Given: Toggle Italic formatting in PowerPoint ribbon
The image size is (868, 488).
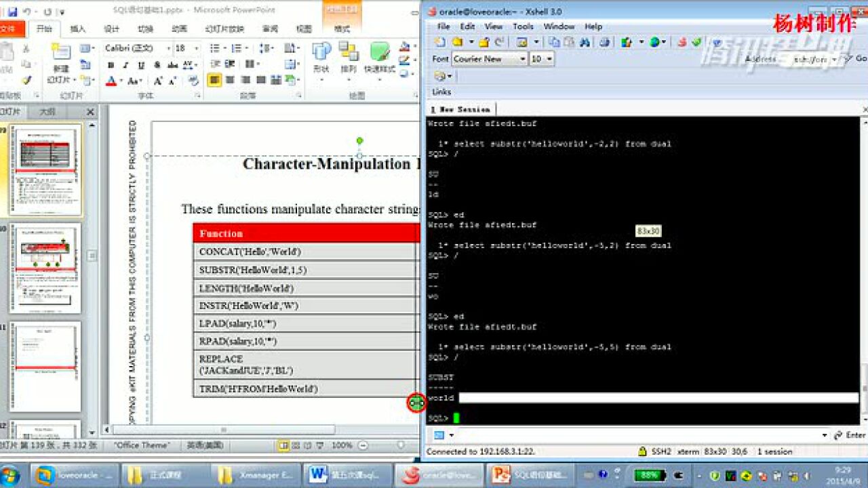Looking at the screenshot, I should [x=125, y=66].
